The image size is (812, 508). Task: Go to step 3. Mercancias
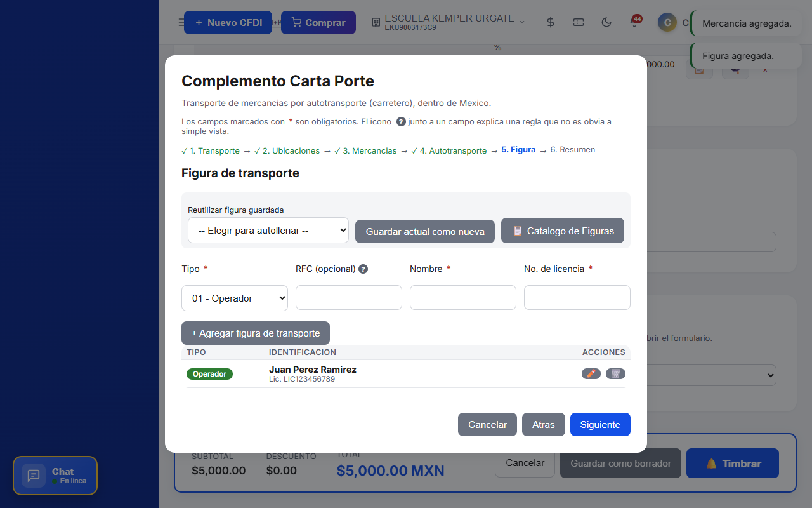[x=365, y=151]
